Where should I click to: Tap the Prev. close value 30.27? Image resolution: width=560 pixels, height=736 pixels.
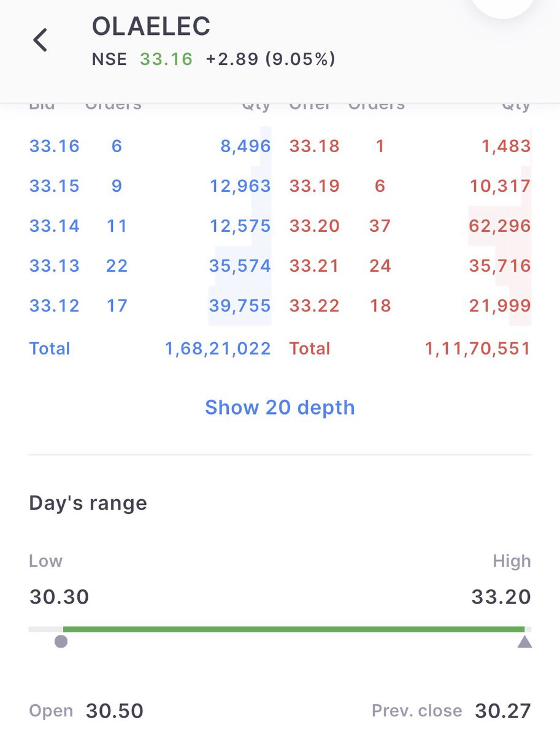pos(504,710)
